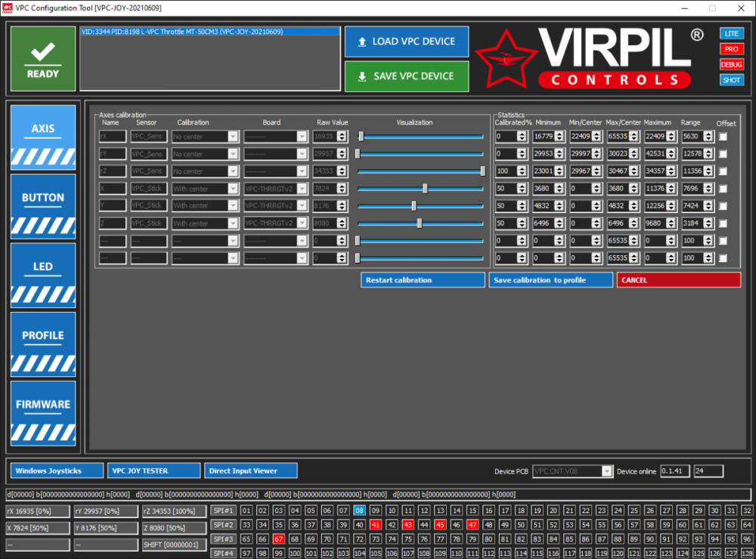The image size is (756, 559).
Task: Click the SHIFT [00000001] status box
Action: tap(174, 545)
